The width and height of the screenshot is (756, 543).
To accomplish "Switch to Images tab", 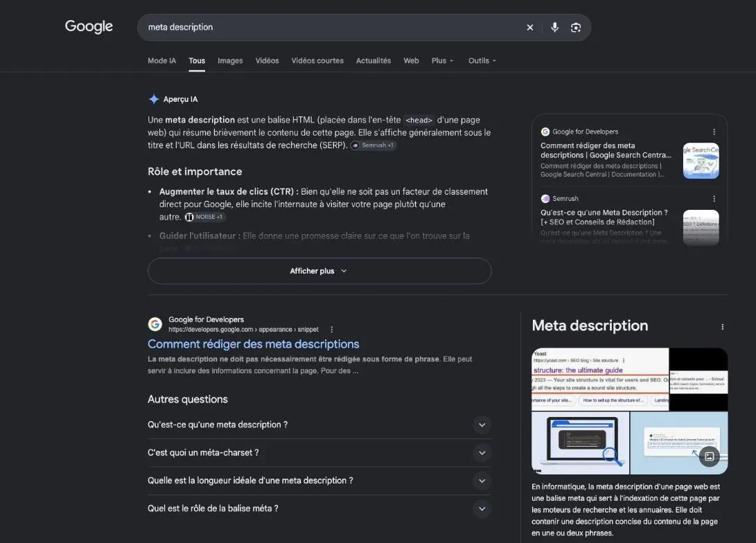I will [230, 61].
